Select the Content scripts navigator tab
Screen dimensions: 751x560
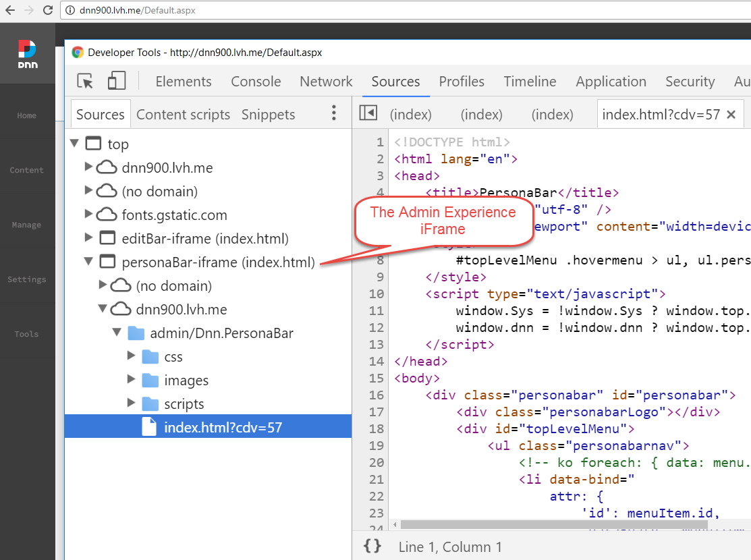(x=183, y=115)
